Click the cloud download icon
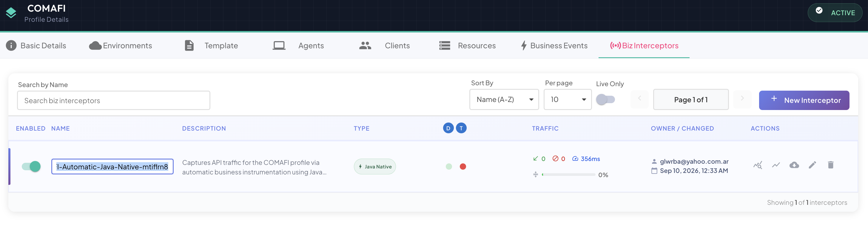This screenshot has width=868, height=226. [794, 165]
